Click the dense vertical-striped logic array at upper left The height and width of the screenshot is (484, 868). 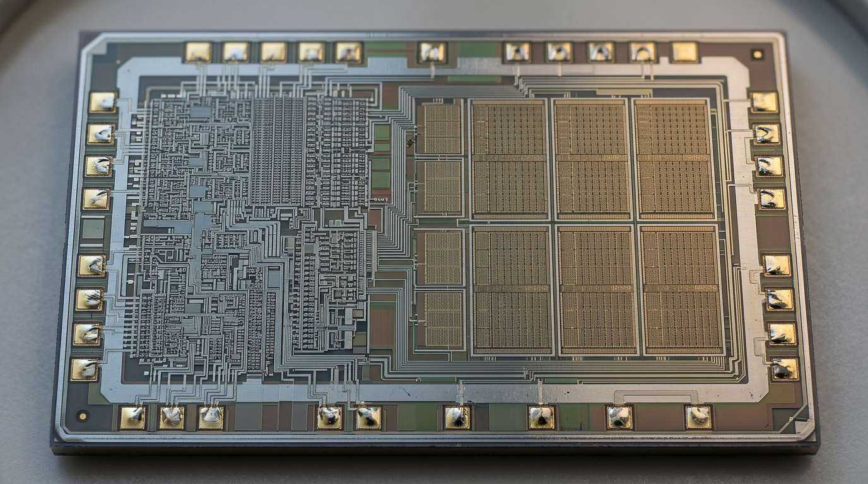(278, 151)
